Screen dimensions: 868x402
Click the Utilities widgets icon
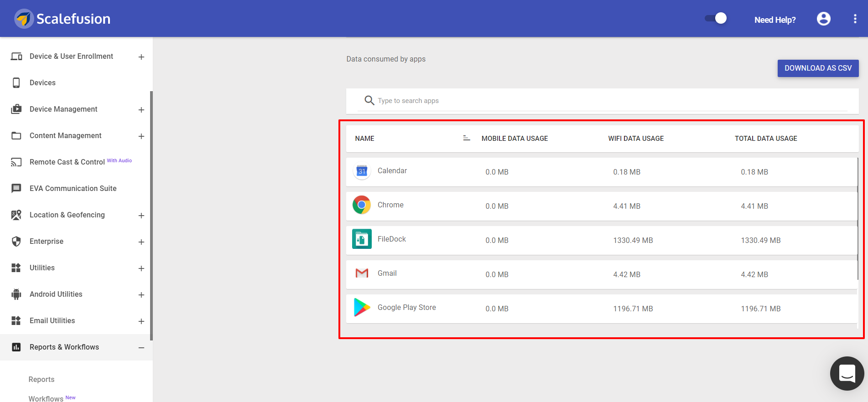point(16,268)
